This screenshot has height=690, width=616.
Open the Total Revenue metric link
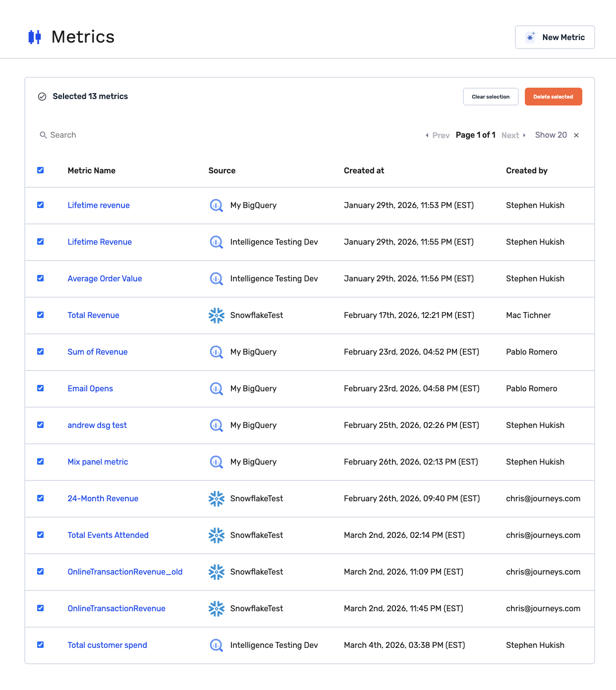pos(93,316)
